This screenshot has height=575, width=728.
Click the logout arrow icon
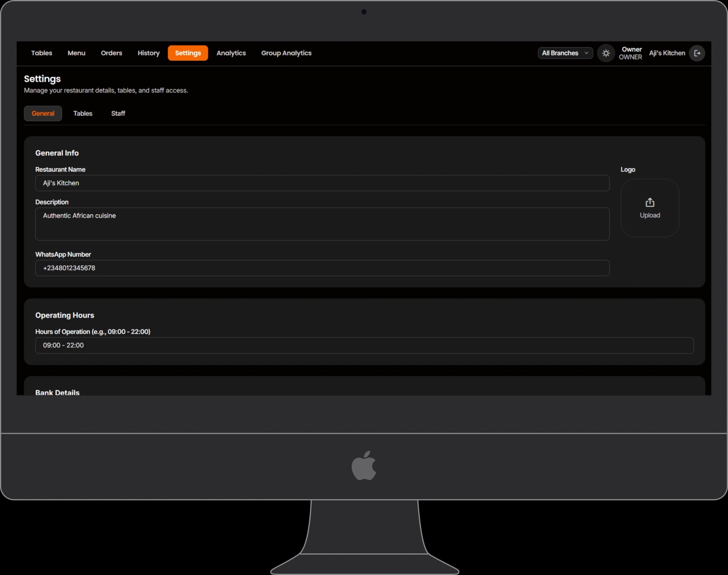697,53
